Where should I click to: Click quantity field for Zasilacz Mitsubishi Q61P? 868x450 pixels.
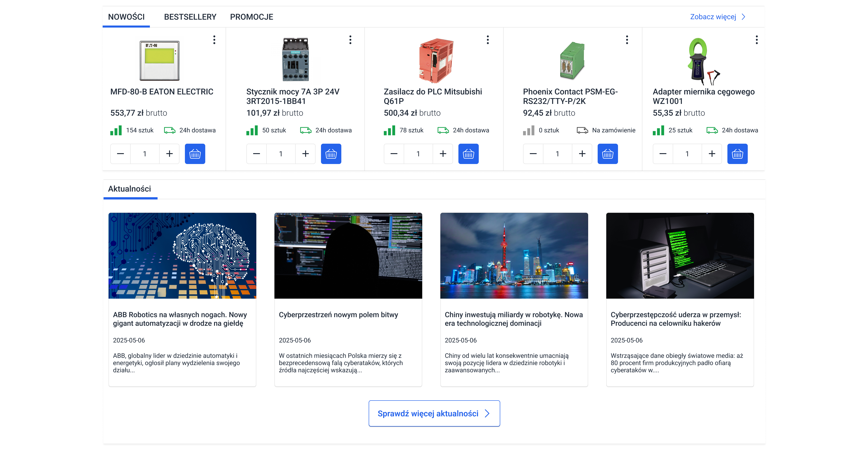pos(418,154)
